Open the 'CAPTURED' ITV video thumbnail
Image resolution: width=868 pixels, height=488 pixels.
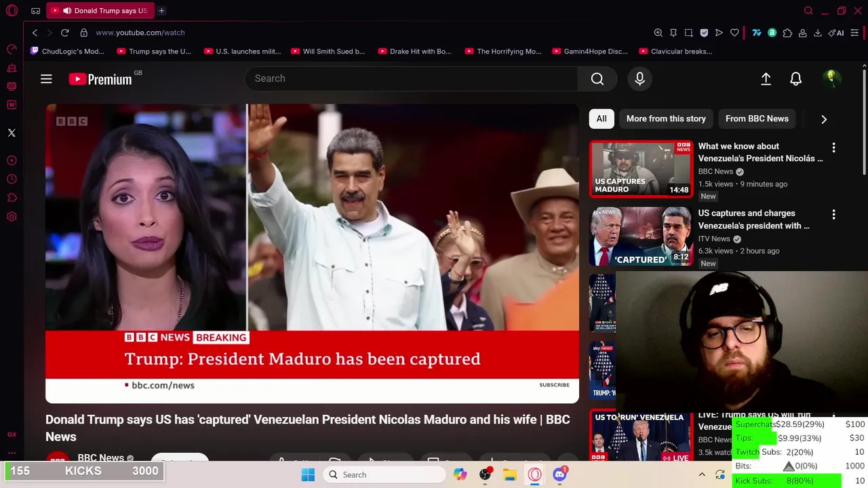point(641,236)
